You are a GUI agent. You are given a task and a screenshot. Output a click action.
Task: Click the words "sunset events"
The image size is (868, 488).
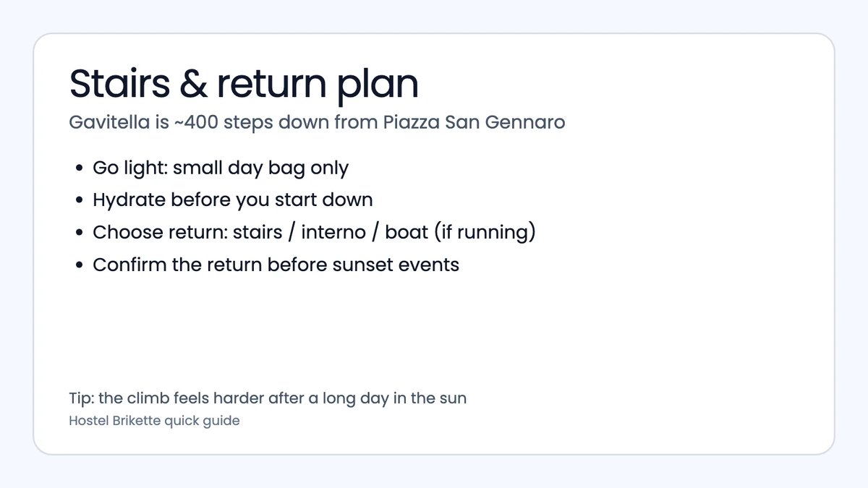(x=395, y=265)
